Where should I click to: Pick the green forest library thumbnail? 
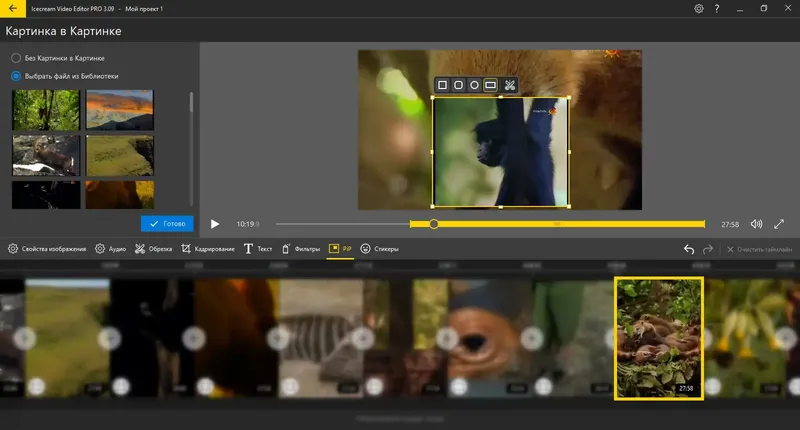tap(46, 110)
